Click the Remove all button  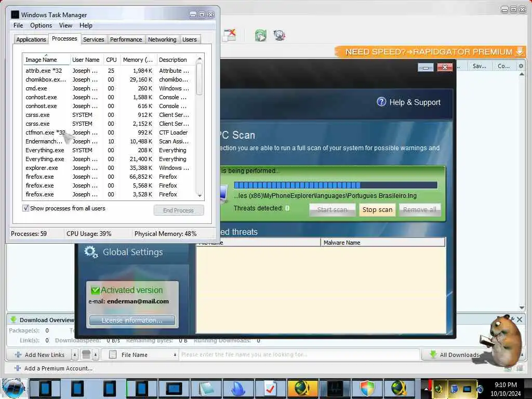(420, 210)
